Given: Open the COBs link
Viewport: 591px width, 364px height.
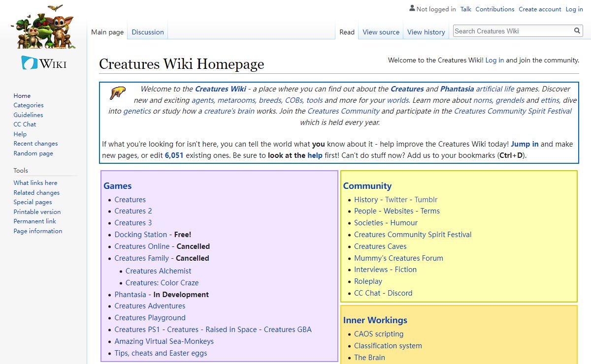Looking at the screenshot, I should pos(294,100).
